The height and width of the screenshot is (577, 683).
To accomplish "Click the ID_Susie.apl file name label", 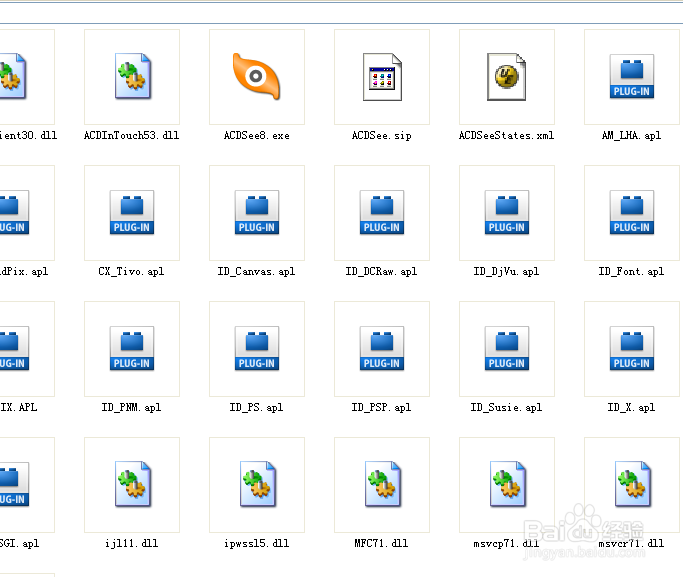I will tap(507, 407).
